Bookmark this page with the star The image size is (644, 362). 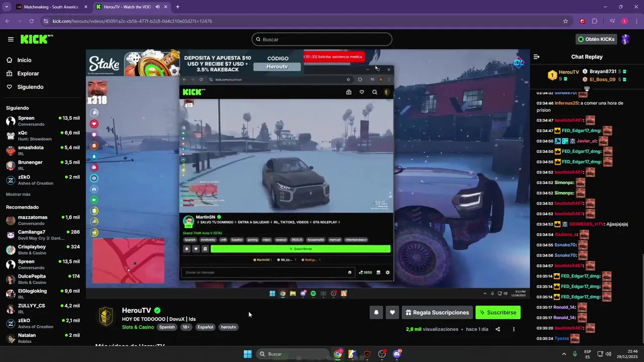(566, 21)
